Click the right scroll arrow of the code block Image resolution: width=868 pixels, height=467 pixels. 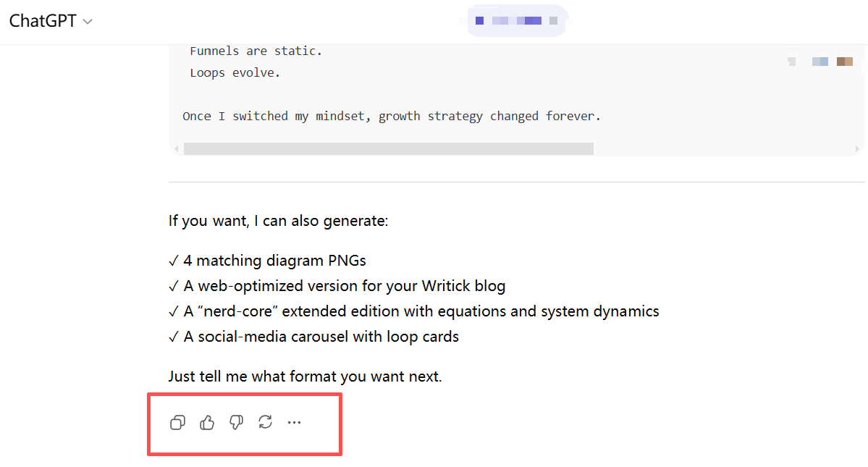point(858,148)
